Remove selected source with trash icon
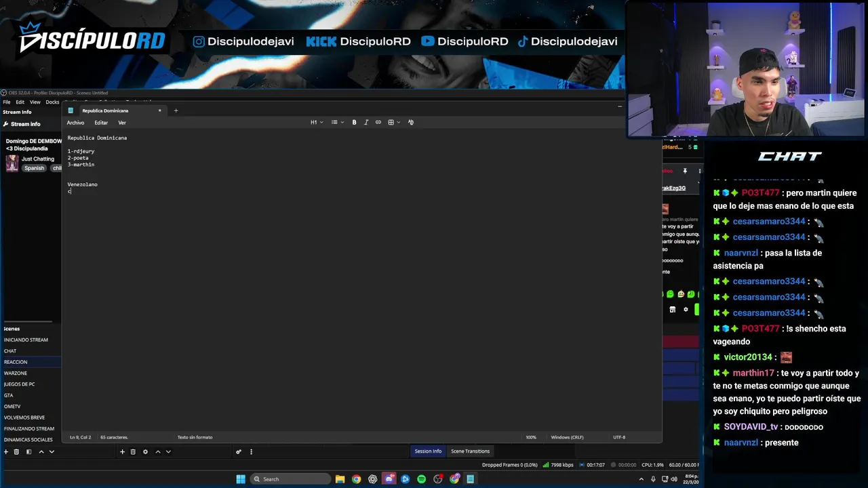This screenshot has width=868, height=488. point(133,451)
